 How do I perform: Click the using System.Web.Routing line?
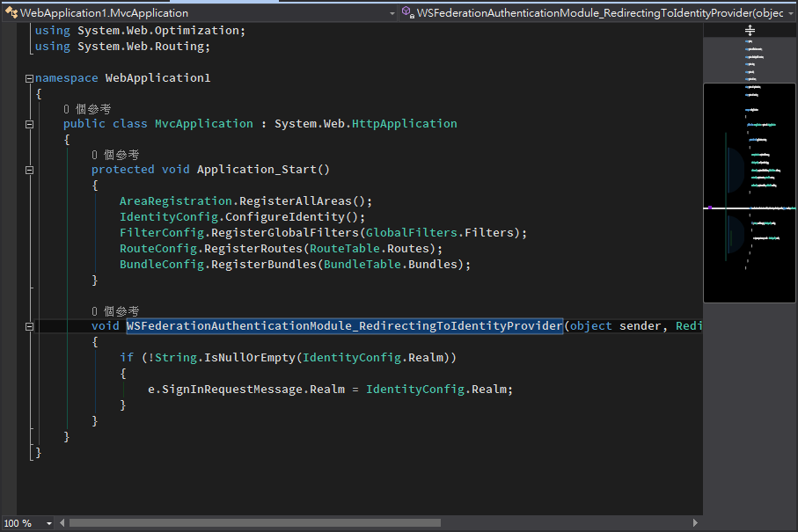coord(122,47)
